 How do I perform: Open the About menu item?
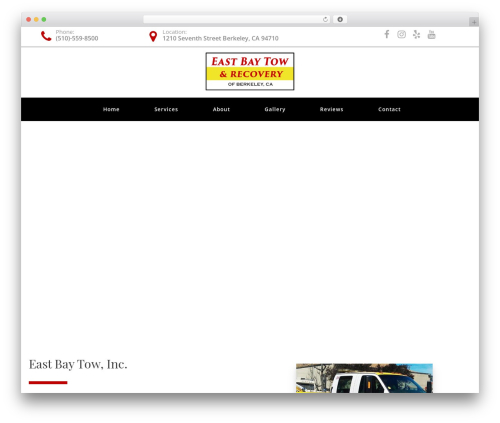pos(221,109)
